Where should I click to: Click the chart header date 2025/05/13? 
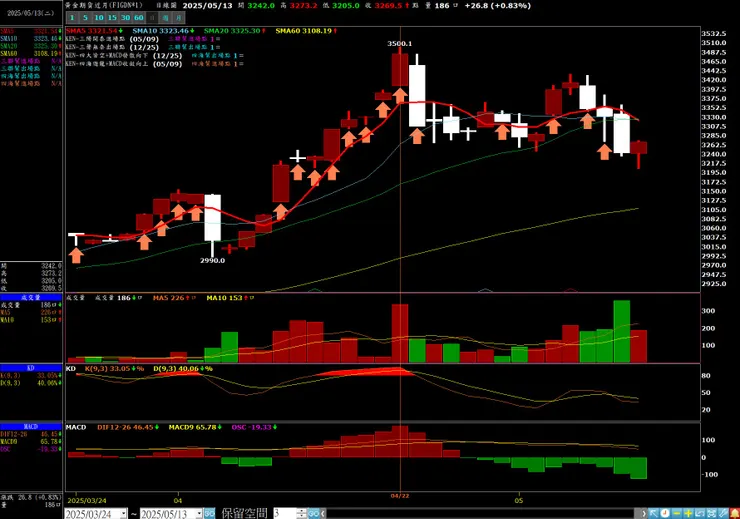tap(208, 6)
